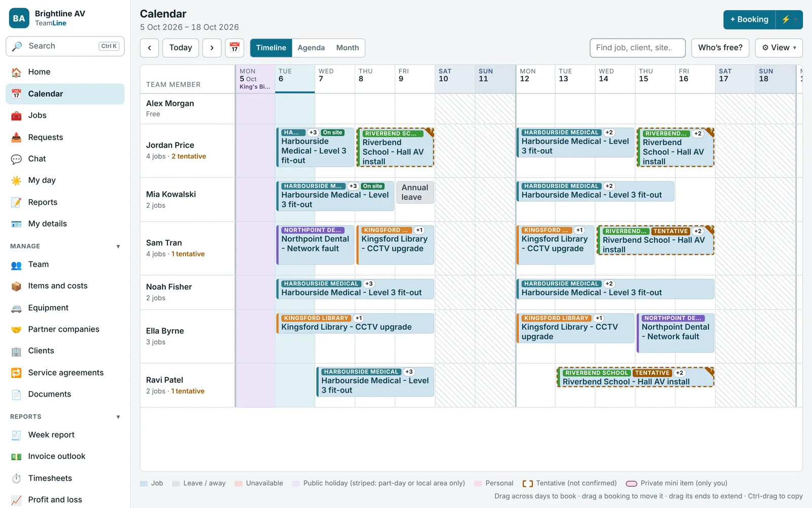Screen dimensions: 812x508
Task: Open Profit and loss report
Action: 65,499
